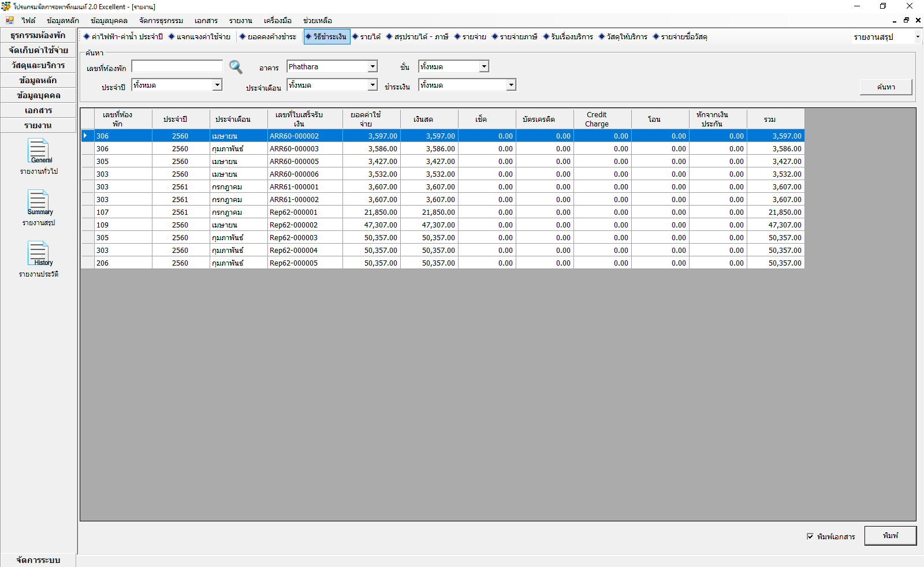Click the ยอดค่าใช้จ่าย column header
Viewport: 924px width, 567px height.
pos(371,119)
